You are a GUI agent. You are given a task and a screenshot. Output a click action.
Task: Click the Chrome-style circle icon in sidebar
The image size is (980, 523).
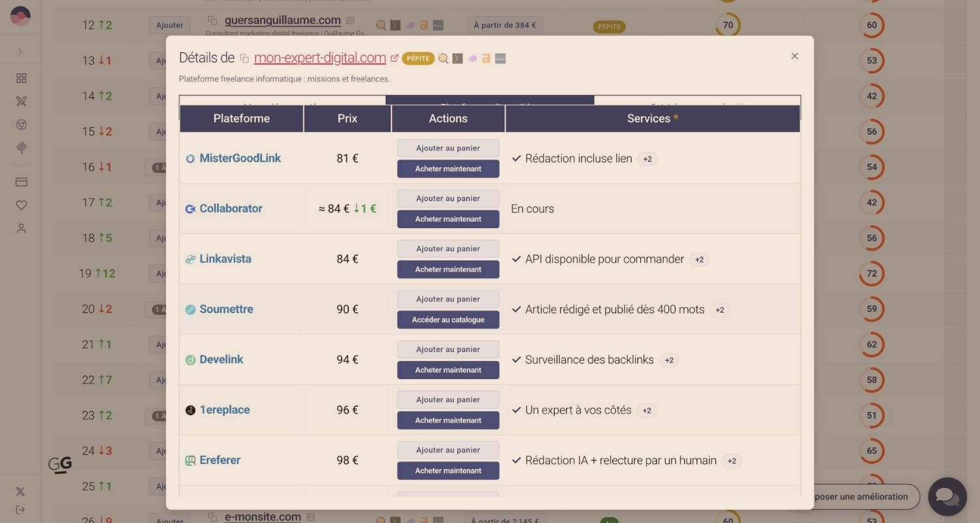[22, 125]
